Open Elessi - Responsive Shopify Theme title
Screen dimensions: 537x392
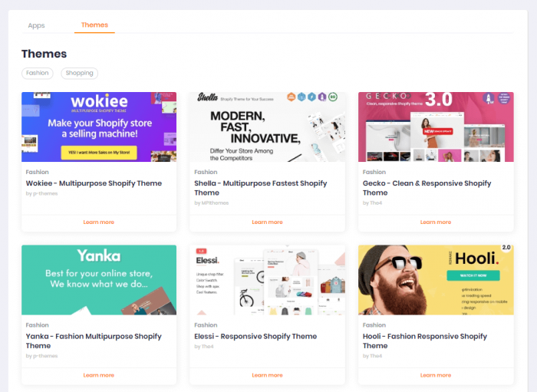(x=255, y=336)
